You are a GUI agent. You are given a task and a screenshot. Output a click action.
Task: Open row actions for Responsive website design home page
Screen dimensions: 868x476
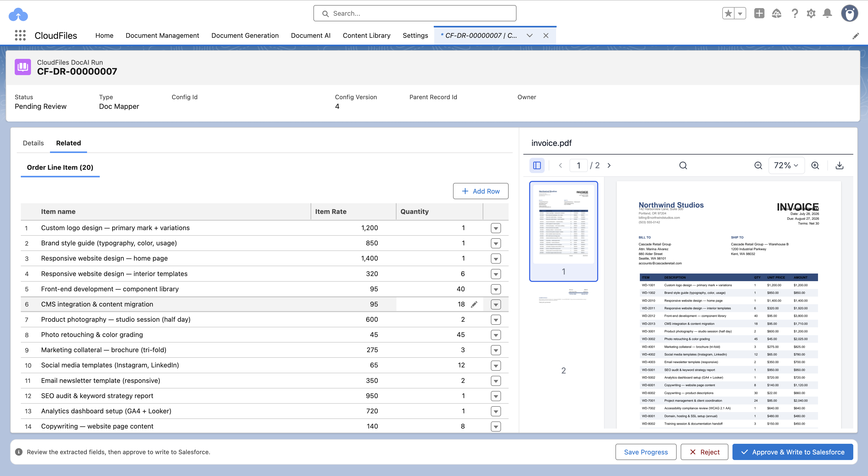[496, 259]
